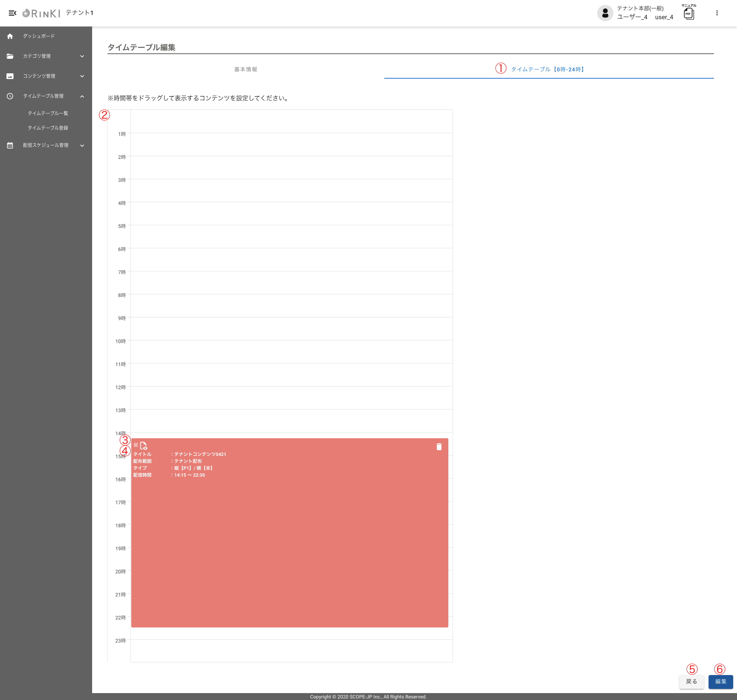The height and width of the screenshot is (700, 737).
Task: Select the タイムテーブル【0時-24時】 tab
Action: [548, 69]
